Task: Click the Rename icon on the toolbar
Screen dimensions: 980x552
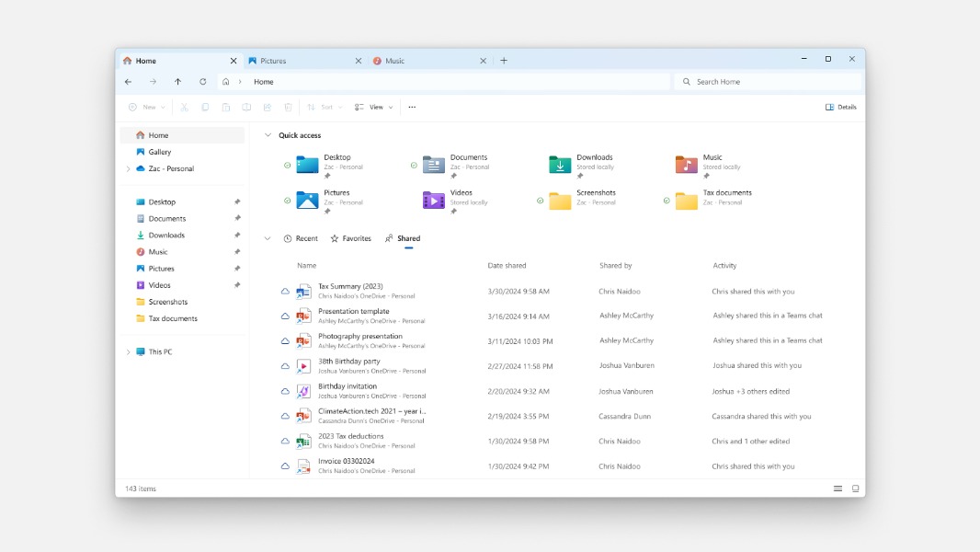Action: (246, 107)
